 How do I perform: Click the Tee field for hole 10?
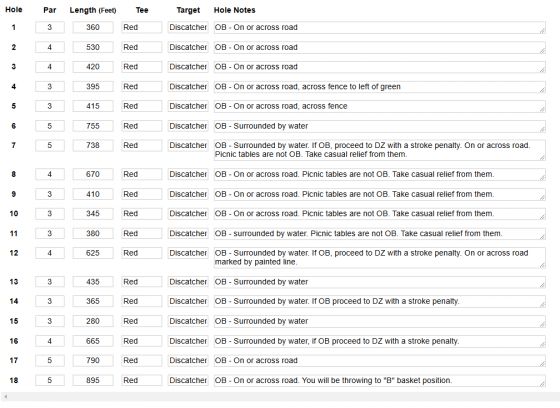coord(141,214)
